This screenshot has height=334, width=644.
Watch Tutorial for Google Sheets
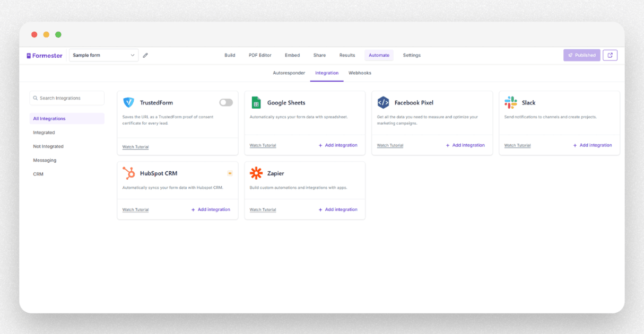point(263,145)
